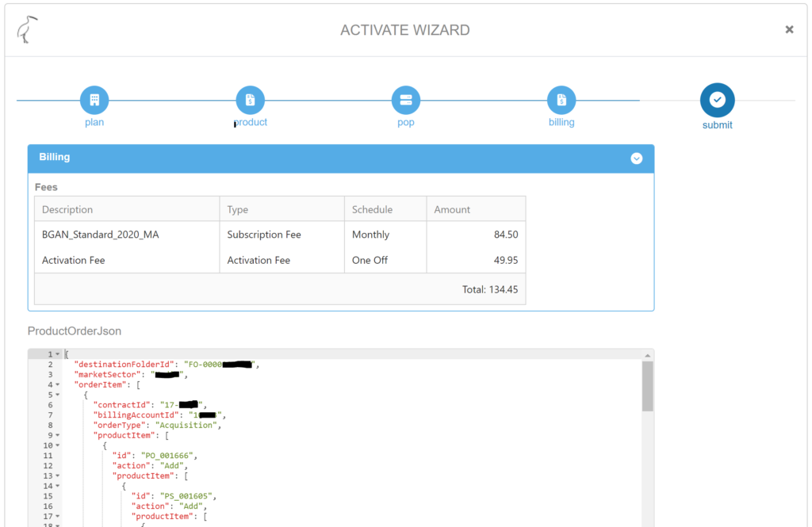Fold the nested productItem array at line 13

coord(58,475)
